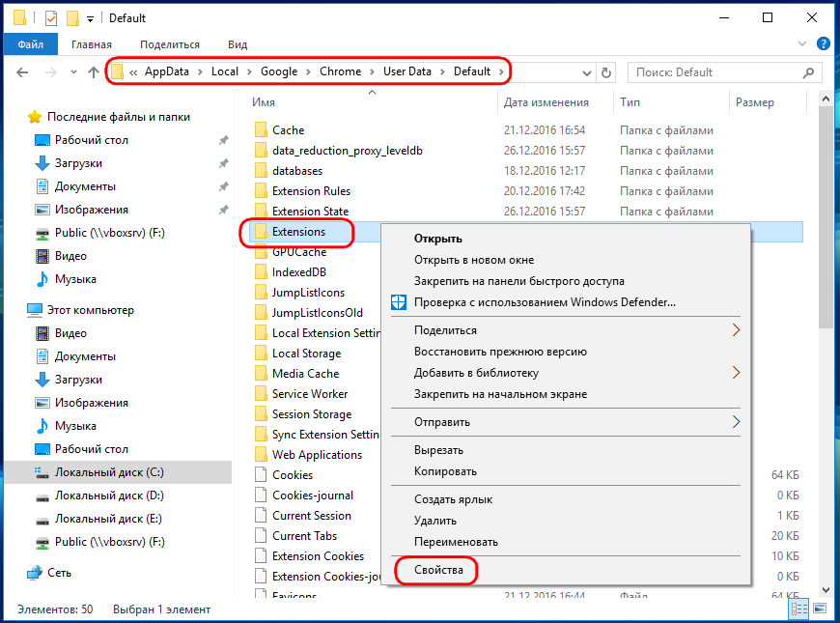
Task: Click Google in the address breadcrumb
Action: tap(279, 71)
